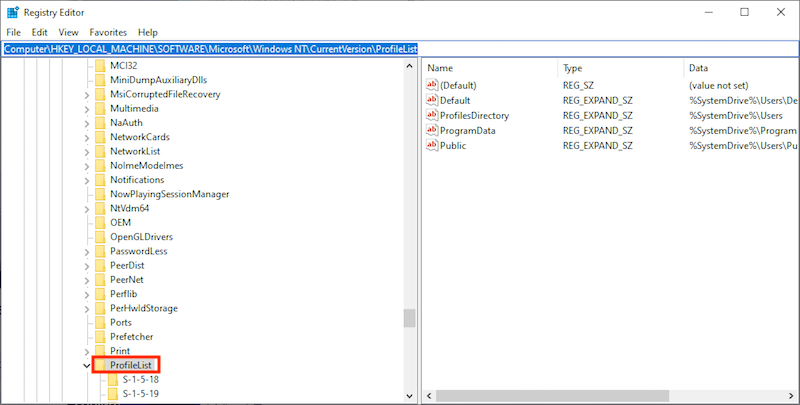Click the tree pane scroll down arrow
This screenshot has width=800, height=405.
pos(409,396)
